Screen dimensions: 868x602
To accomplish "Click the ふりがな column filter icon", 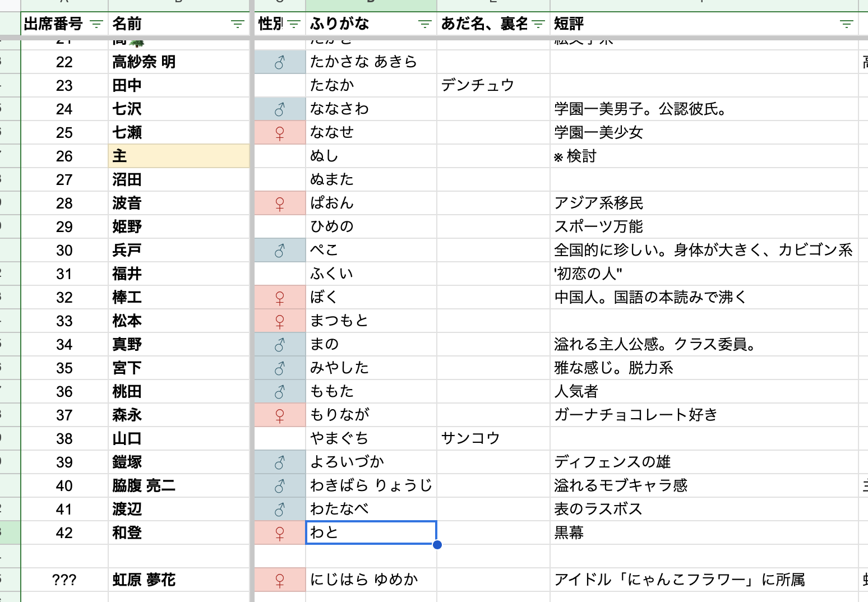I will 425,24.
